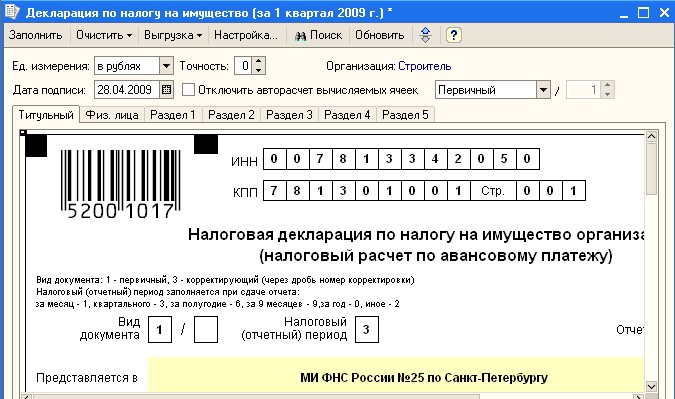This screenshot has width=675, height=399.
Task: Click the document icon in title bar
Action: point(11,12)
